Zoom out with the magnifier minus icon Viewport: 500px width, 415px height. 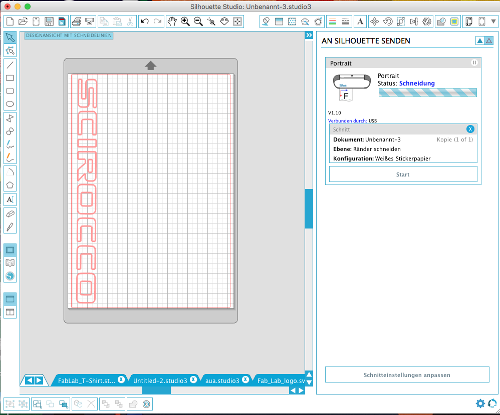[x=198, y=22]
